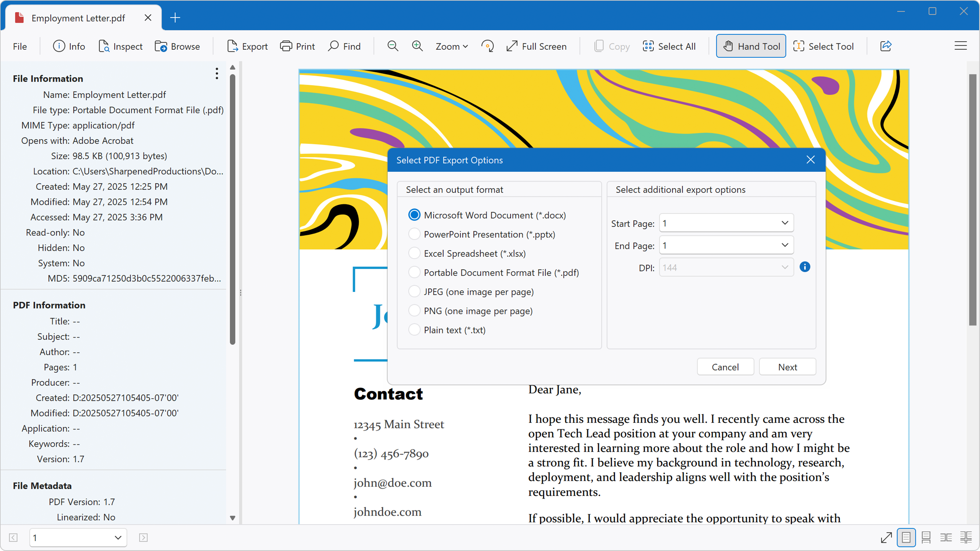Image resolution: width=980 pixels, height=551 pixels.
Task: Select PowerPoint Presentation (*.pptx) format
Action: tap(414, 234)
